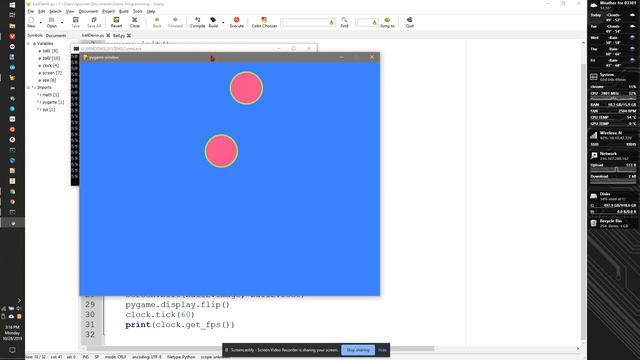640x360 pixels.
Task: Show hidden system tray icons
Action: [19, 300]
